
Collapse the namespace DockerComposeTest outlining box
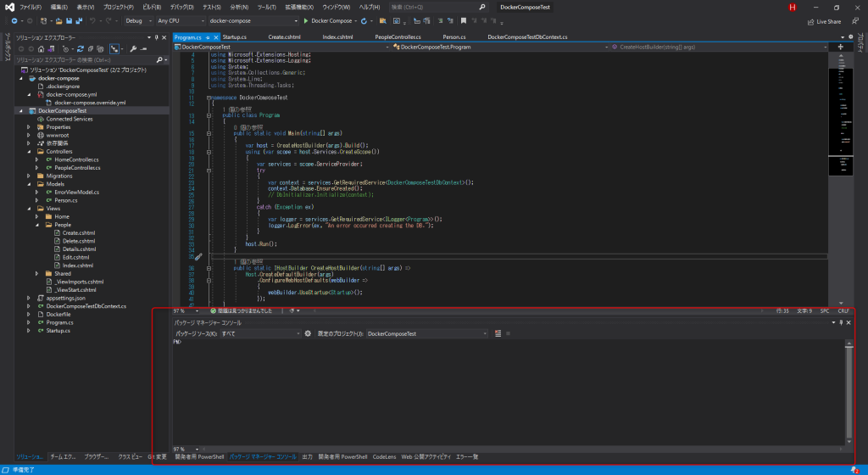click(209, 98)
